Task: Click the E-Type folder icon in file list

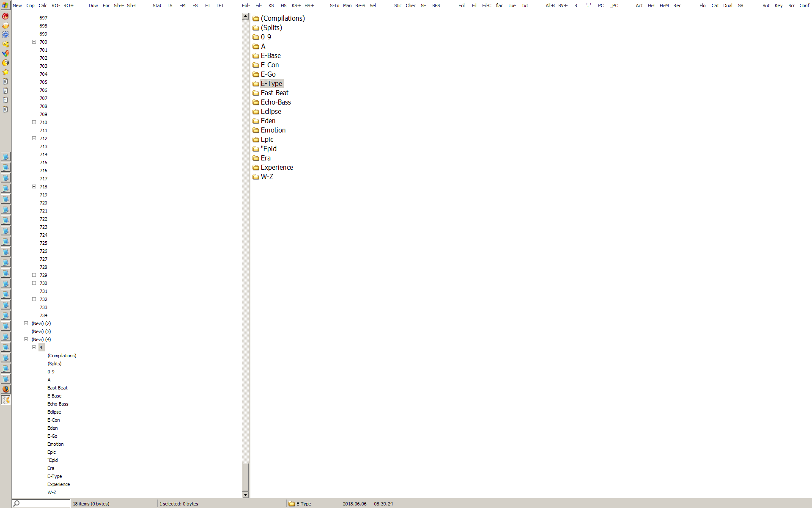Action: pos(256,84)
